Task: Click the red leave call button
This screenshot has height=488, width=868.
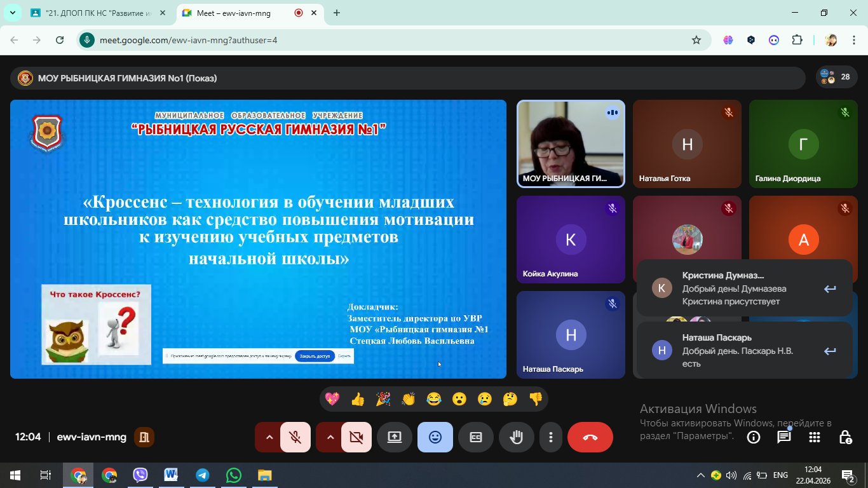Action: pyautogui.click(x=590, y=437)
